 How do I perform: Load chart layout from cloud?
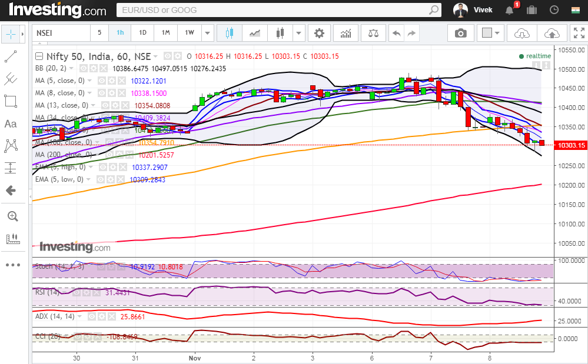tap(521, 33)
